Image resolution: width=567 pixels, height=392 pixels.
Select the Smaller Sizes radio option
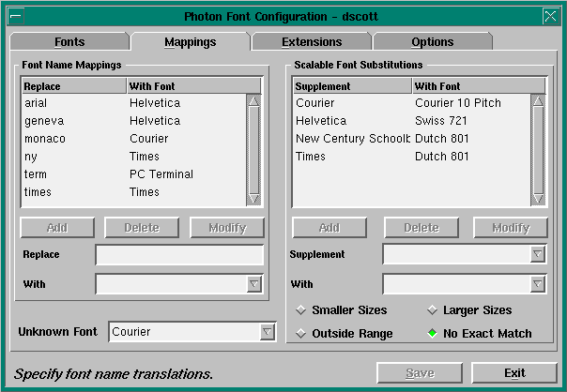(x=301, y=310)
